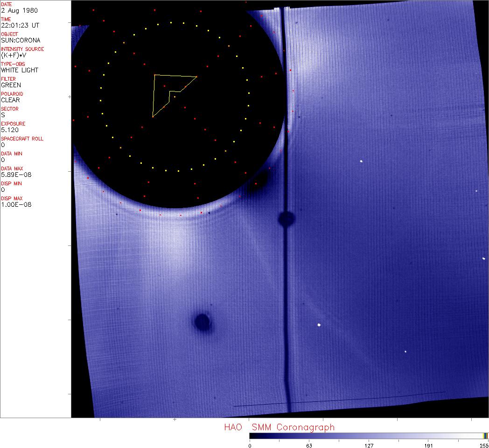Click the INTENSITY SOURCE label

click(x=22, y=49)
